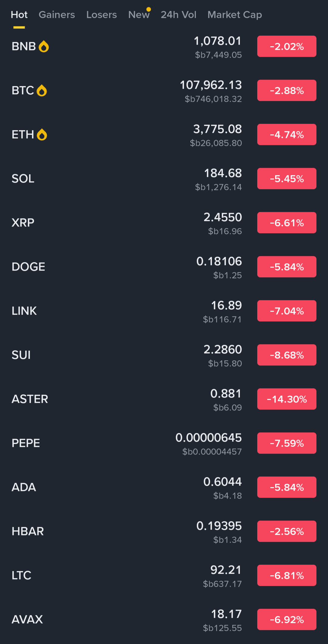This screenshot has height=644, width=328.
Task: Select the Market Cap tab
Action: point(235,15)
